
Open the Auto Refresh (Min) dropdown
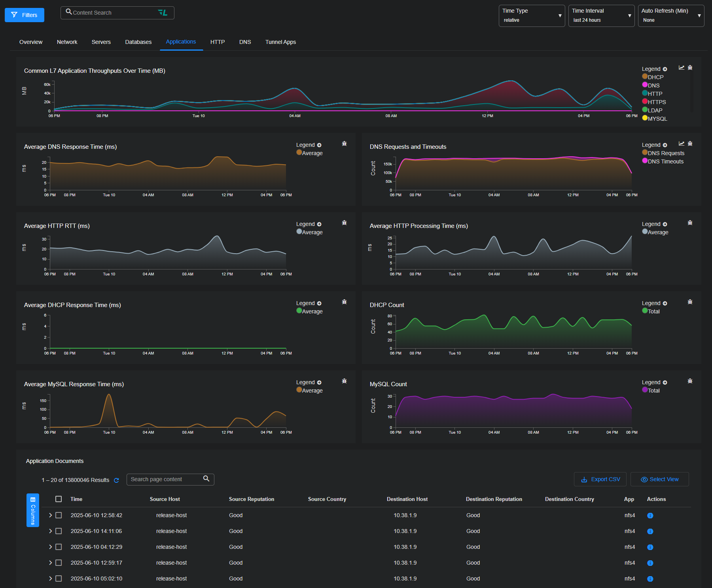[x=670, y=16]
